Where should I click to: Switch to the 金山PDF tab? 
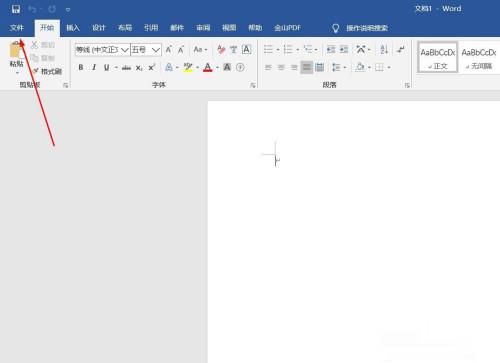point(287,28)
